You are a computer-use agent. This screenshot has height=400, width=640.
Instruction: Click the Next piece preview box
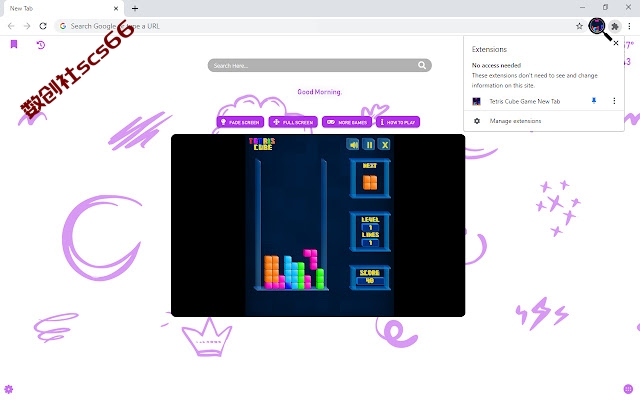(x=370, y=178)
